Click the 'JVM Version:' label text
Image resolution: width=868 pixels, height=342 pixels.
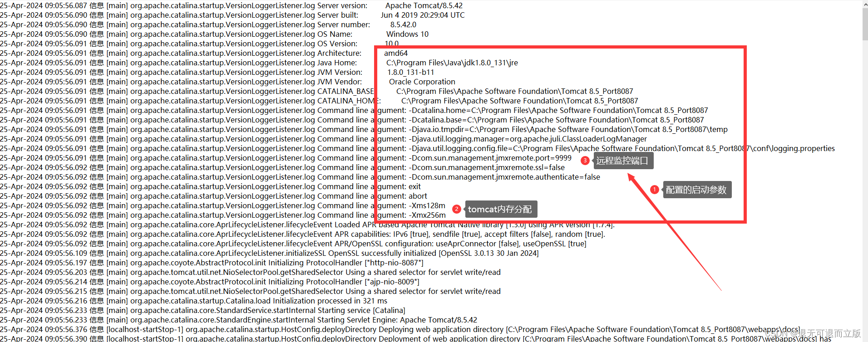pyautogui.click(x=340, y=72)
